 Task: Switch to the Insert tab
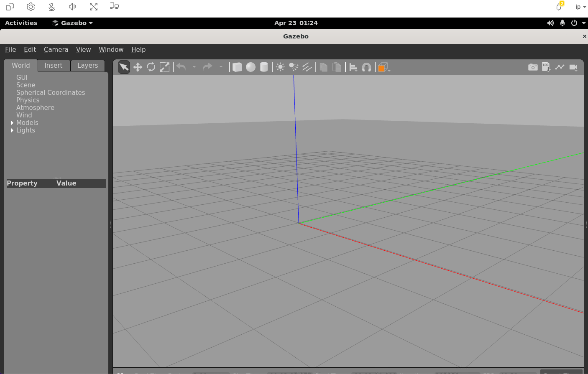pos(54,66)
